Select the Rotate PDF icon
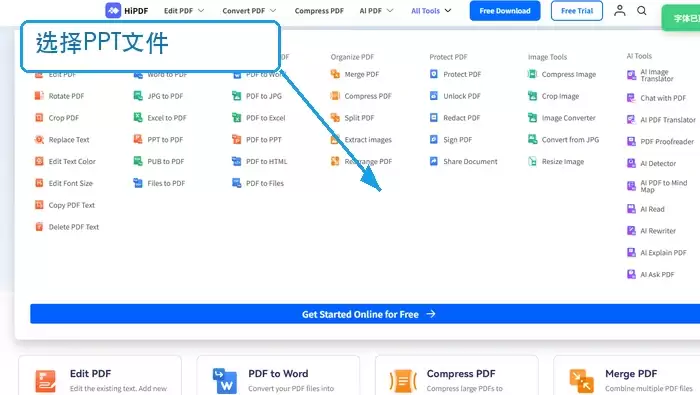 [39, 96]
